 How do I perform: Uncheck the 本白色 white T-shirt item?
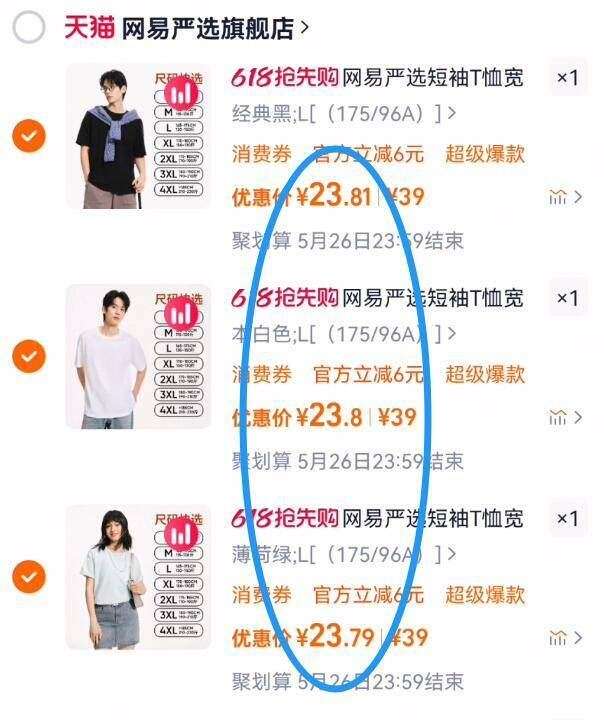(29, 356)
